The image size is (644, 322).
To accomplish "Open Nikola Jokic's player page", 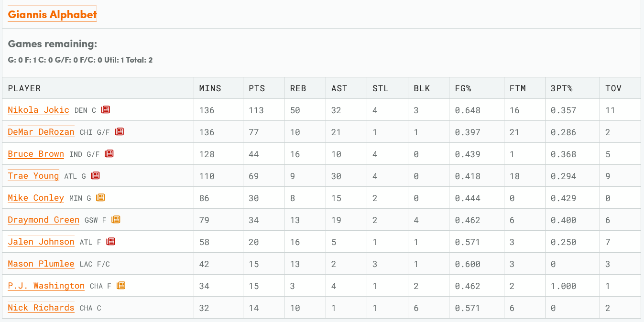I will pos(39,110).
